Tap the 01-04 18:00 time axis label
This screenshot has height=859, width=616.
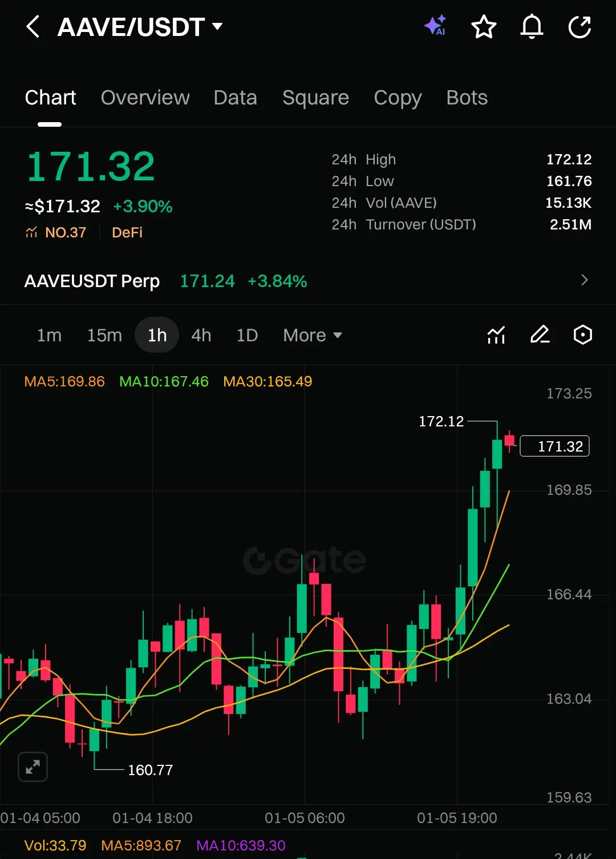coord(152,818)
